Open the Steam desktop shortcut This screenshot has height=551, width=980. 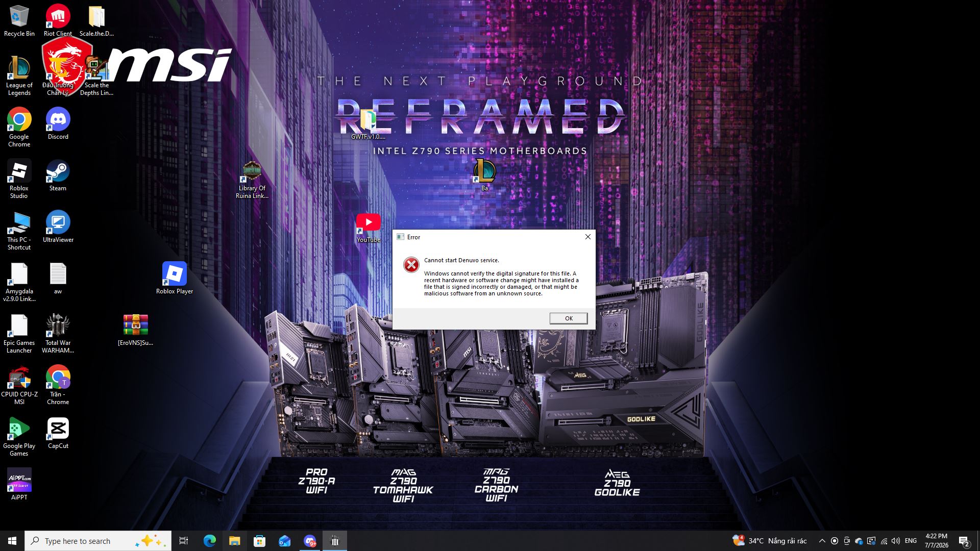click(x=58, y=175)
